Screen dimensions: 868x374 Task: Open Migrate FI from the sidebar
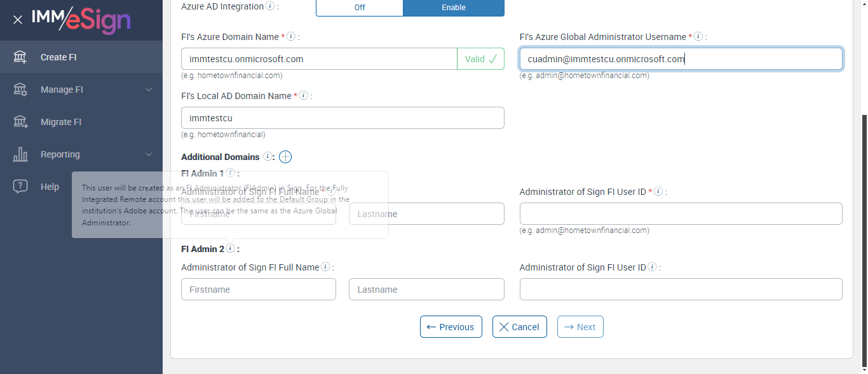[61, 122]
